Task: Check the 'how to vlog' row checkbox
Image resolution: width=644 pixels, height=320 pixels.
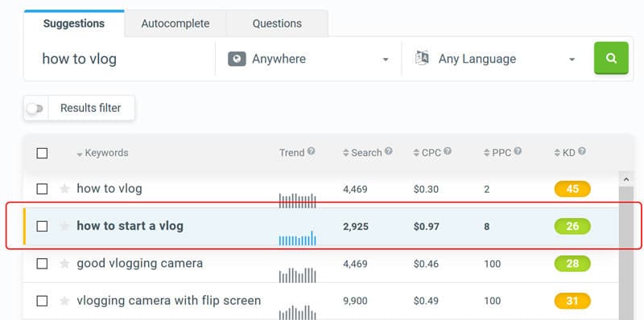Action: click(x=42, y=189)
